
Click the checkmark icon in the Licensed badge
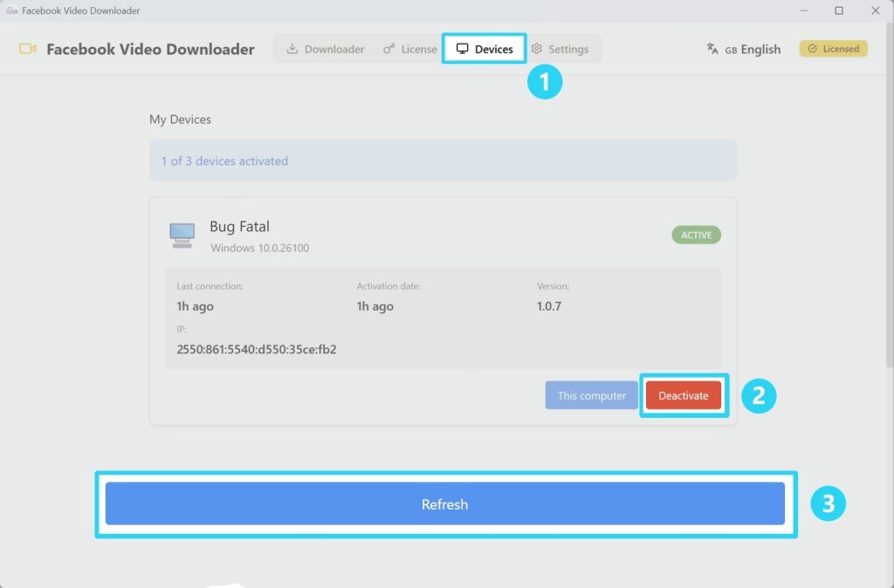[813, 48]
